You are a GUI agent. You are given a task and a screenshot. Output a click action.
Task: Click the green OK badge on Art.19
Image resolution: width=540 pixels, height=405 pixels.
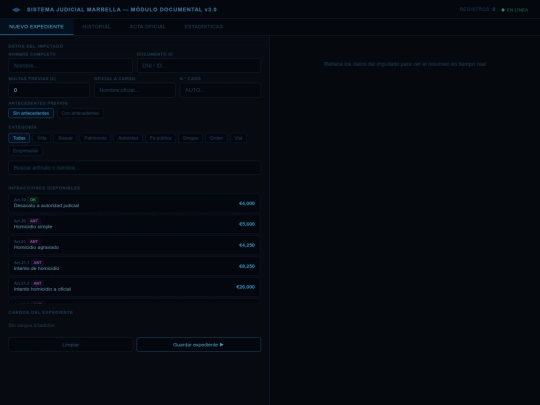click(33, 200)
